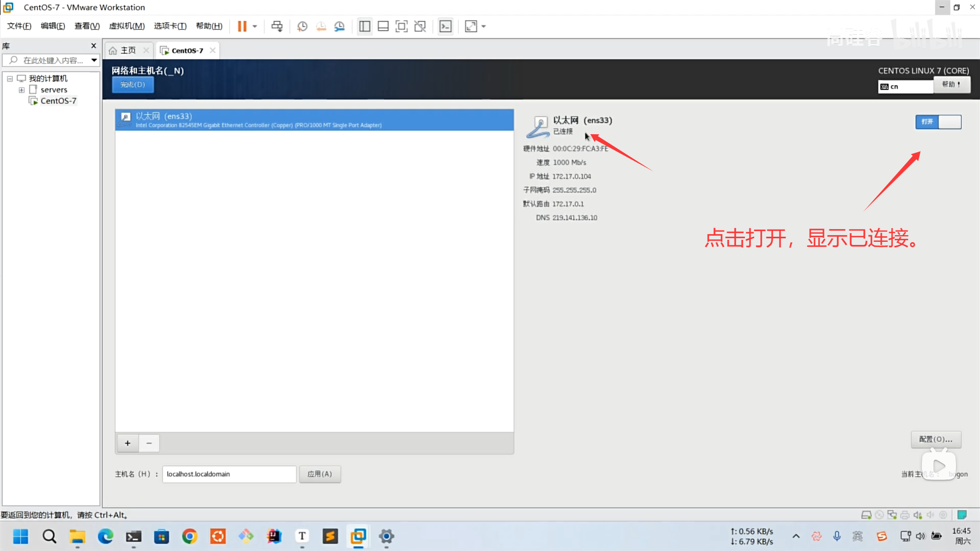
Task: Click the hostname input field
Action: [229, 474]
